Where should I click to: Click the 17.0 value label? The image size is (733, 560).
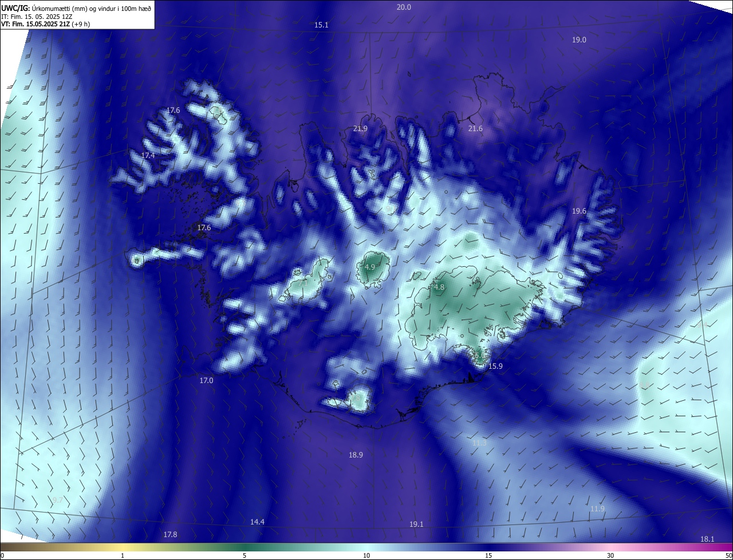[x=206, y=380]
